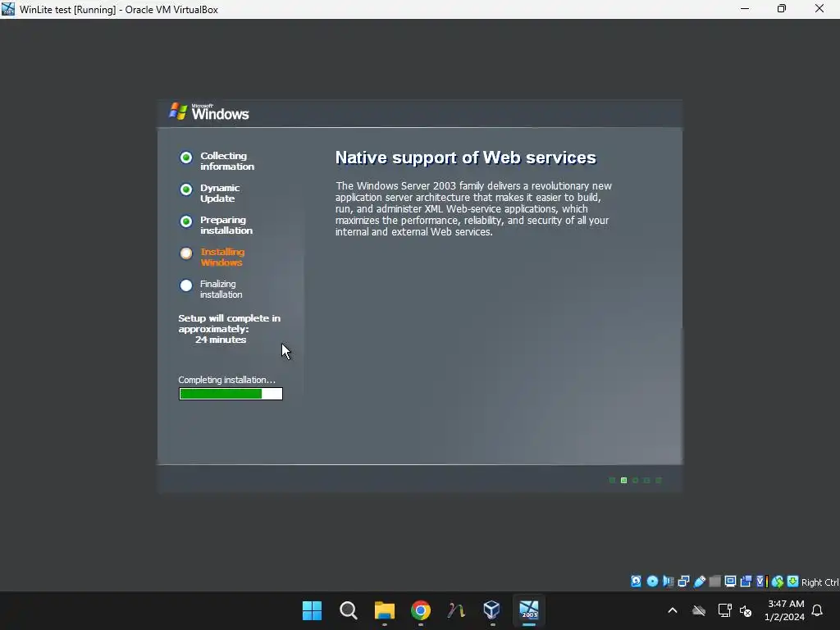The width and height of the screenshot is (840, 630).
Task: Open the purple curly script app on taskbar
Action: coord(456,610)
